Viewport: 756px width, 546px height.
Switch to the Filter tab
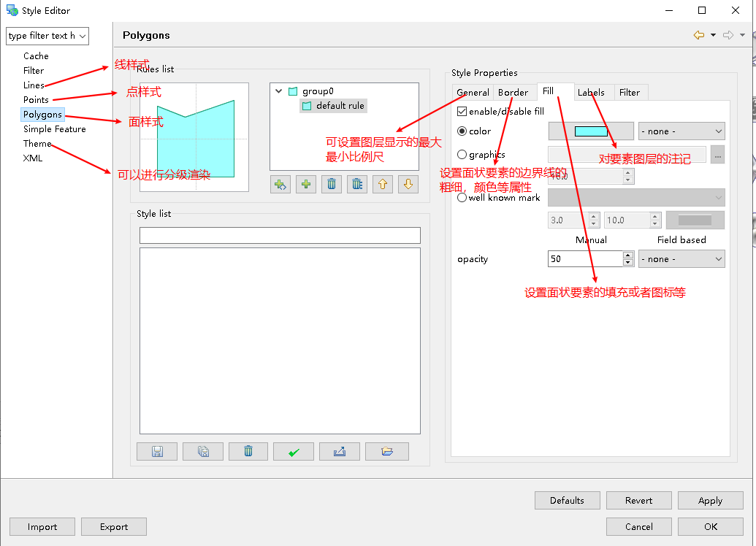(x=630, y=93)
